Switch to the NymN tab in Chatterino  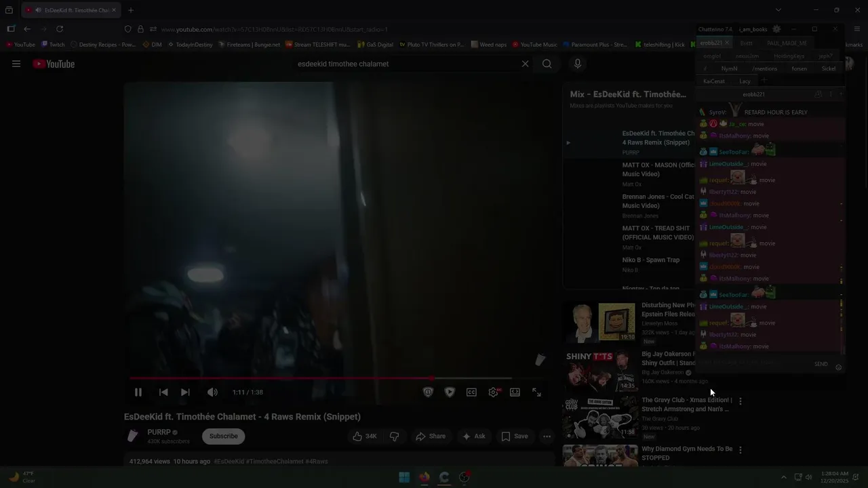729,68
